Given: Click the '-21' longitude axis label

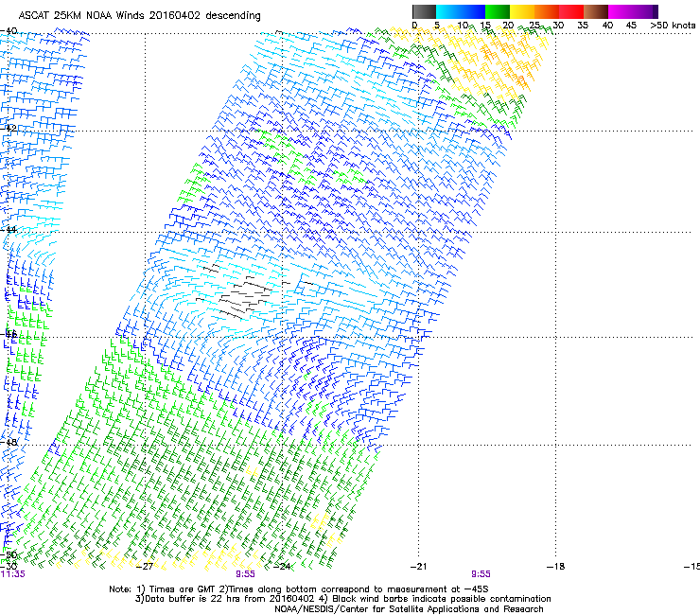Looking at the screenshot, I should coord(419,567).
